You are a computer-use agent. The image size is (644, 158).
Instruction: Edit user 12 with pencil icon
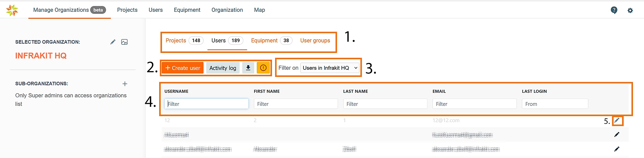617,120
